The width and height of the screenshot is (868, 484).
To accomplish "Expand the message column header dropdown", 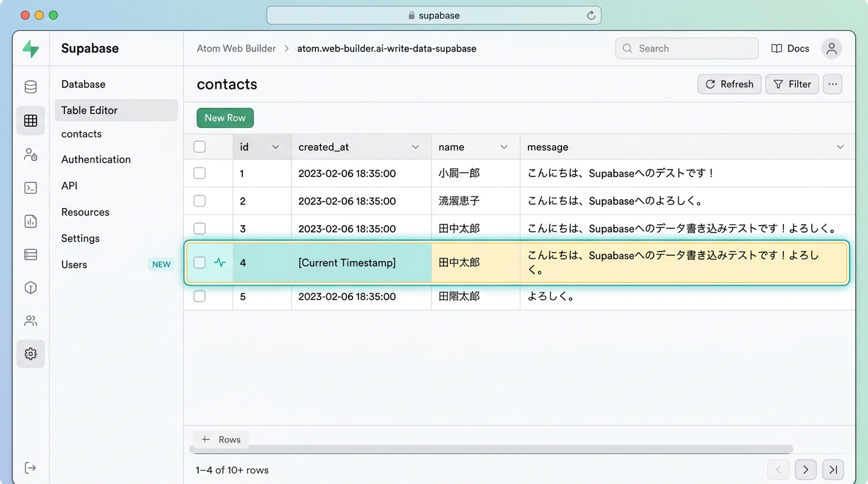I will pyautogui.click(x=840, y=147).
